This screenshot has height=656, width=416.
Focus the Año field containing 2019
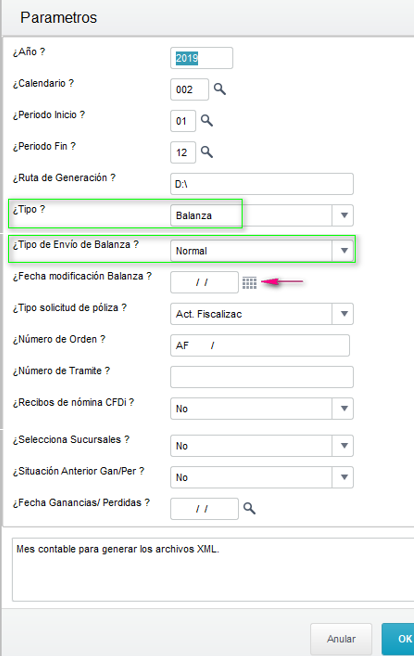point(201,58)
